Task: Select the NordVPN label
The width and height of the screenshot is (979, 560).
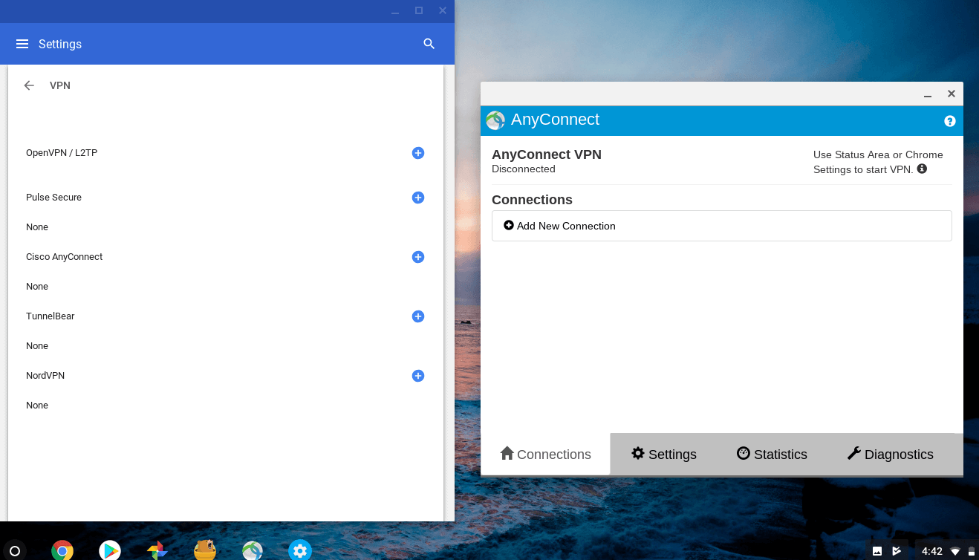Action: (45, 376)
